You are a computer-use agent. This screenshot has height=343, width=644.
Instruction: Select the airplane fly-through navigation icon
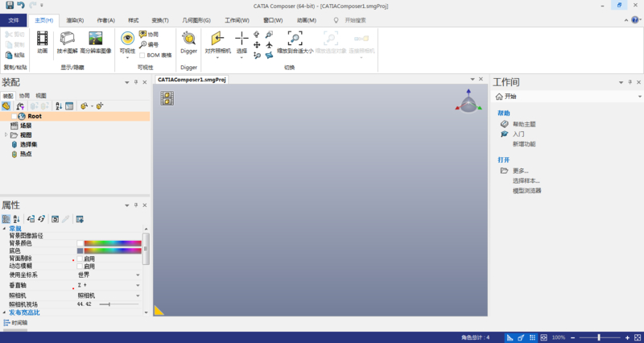tap(269, 44)
